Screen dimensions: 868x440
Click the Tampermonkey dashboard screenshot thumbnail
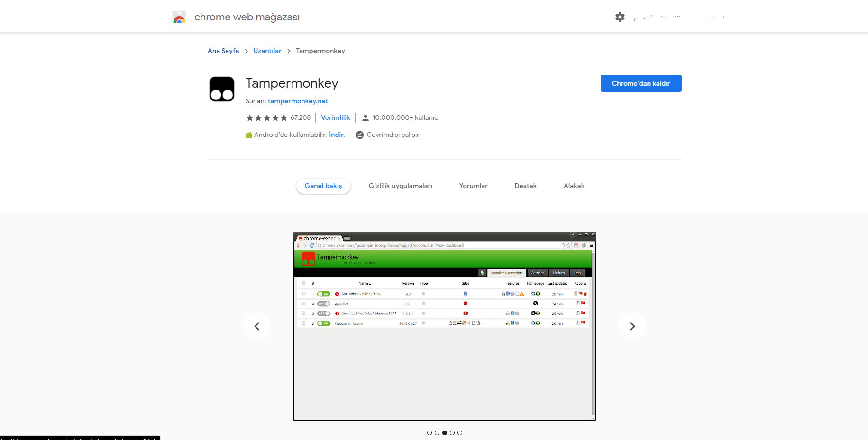tap(445, 326)
